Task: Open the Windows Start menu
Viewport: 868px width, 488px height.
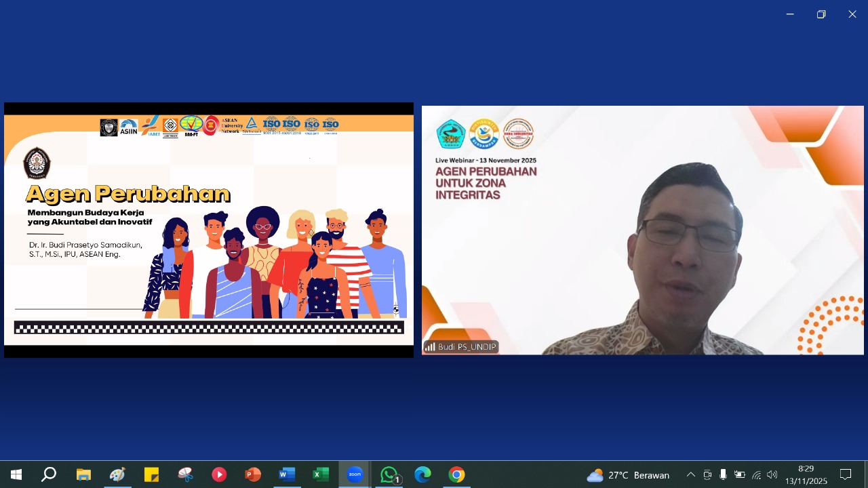Action: 16,474
